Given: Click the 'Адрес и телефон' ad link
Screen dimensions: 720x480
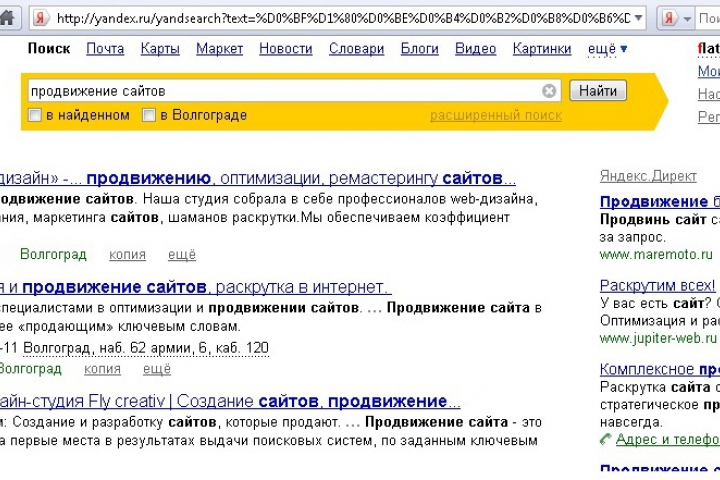Looking at the screenshot, I should [x=668, y=440].
